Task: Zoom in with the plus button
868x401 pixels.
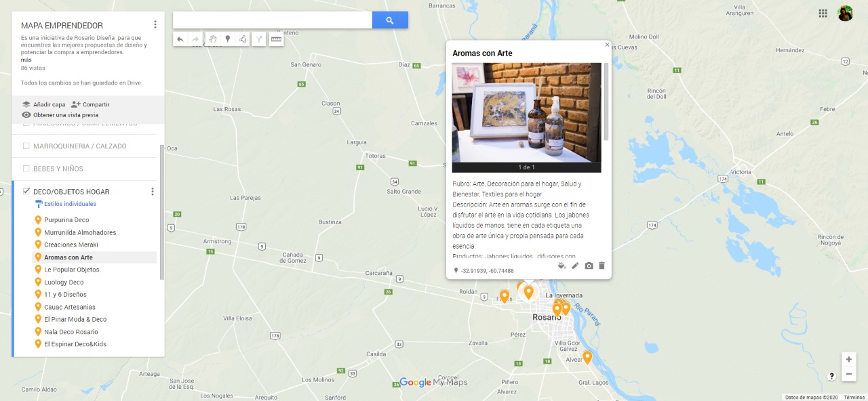Action: coord(848,359)
